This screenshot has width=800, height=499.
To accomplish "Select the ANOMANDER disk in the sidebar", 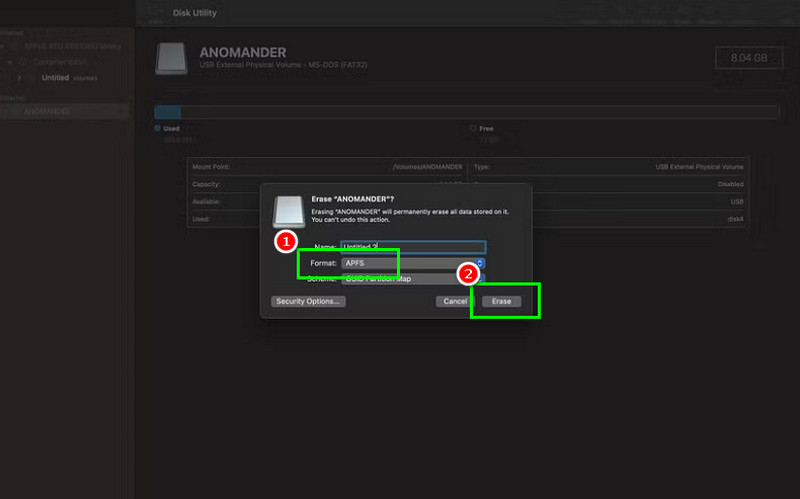I will (64, 111).
